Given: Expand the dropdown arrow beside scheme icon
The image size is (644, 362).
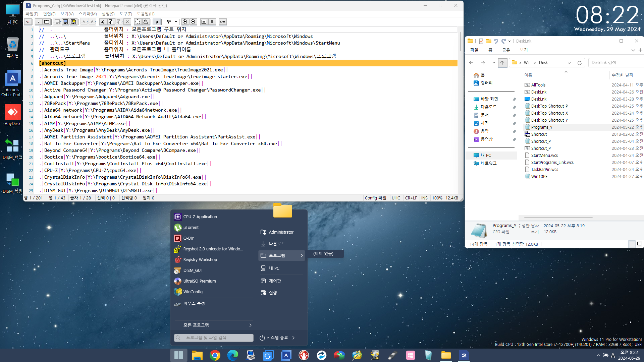Looking at the screenshot, I should 176,22.
